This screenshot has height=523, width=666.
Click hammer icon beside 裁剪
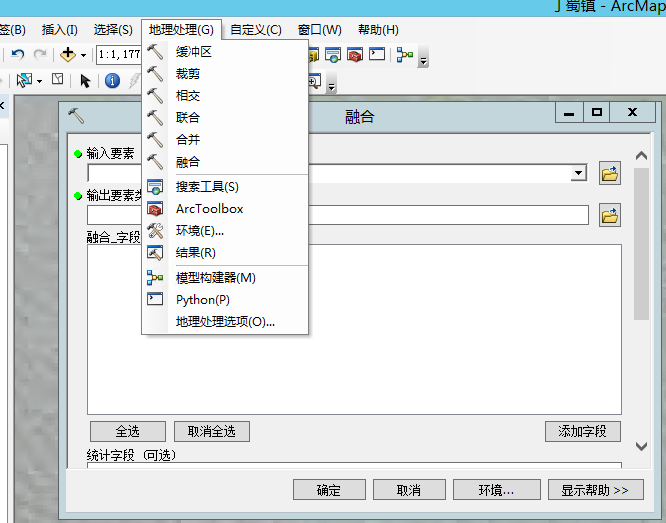[x=155, y=74]
